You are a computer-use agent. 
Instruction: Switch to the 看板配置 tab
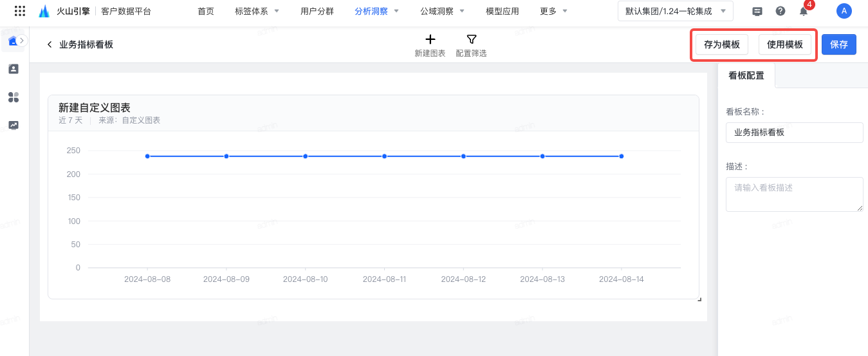[x=746, y=75]
